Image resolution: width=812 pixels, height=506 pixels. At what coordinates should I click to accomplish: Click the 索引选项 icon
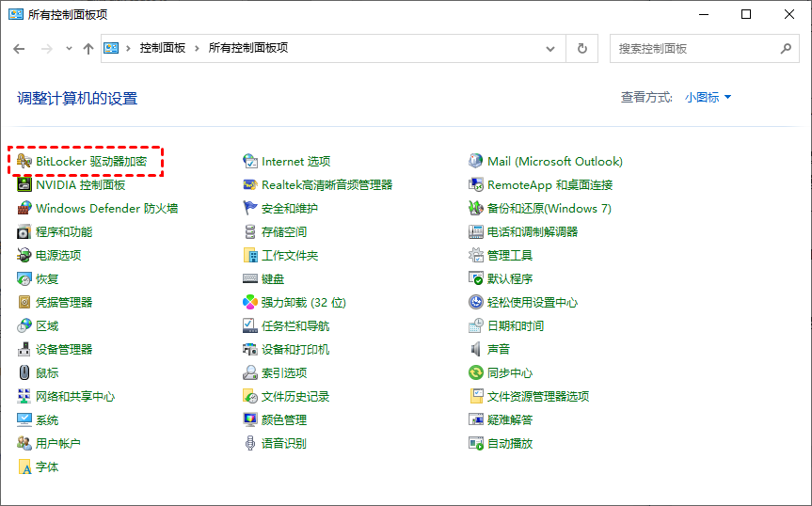pyautogui.click(x=250, y=372)
